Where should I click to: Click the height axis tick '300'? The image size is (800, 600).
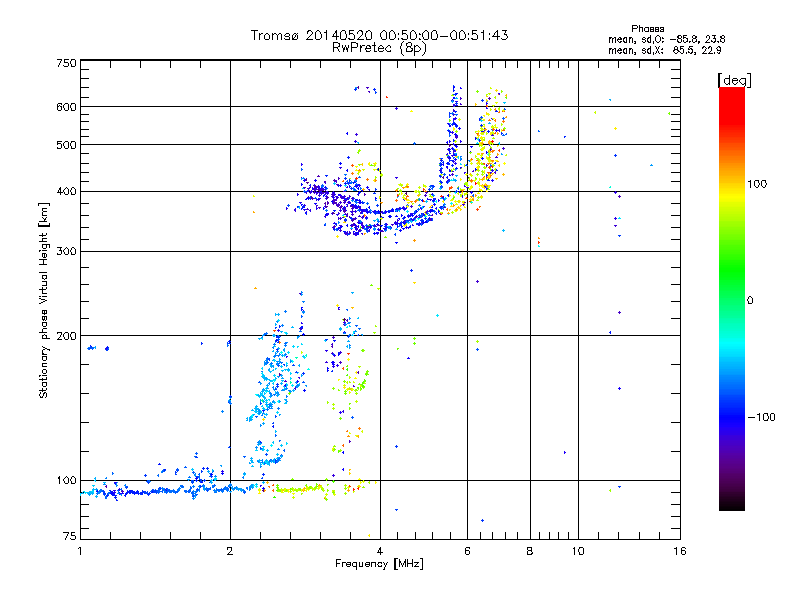pyautogui.click(x=66, y=252)
